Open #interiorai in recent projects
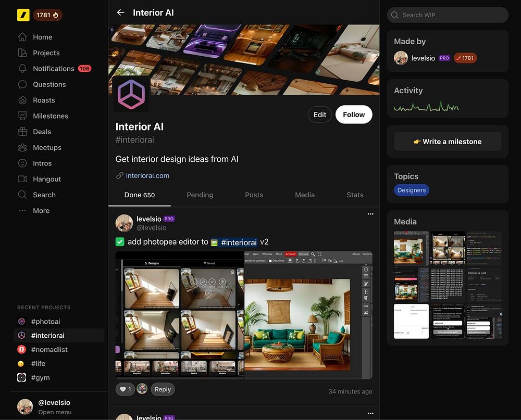 pyautogui.click(x=59, y=335)
